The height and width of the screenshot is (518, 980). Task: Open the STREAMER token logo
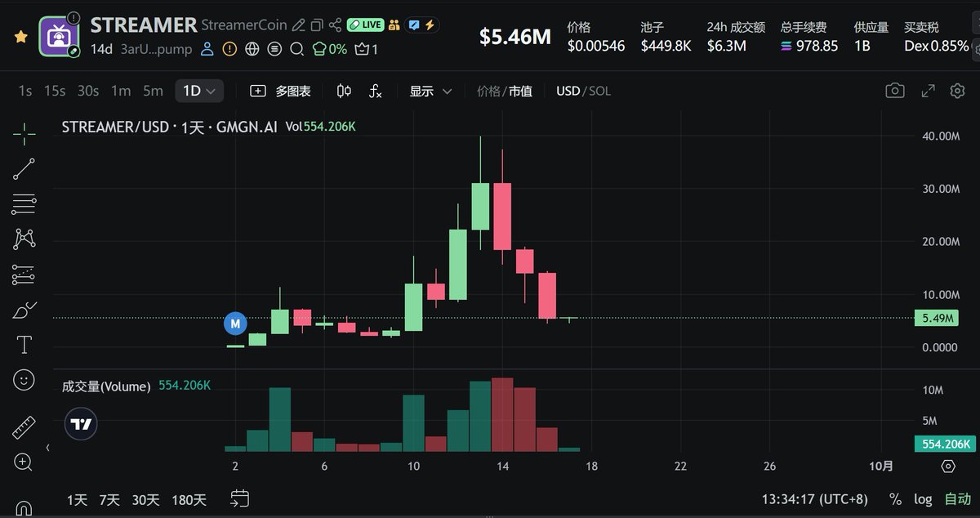[x=60, y=36]
